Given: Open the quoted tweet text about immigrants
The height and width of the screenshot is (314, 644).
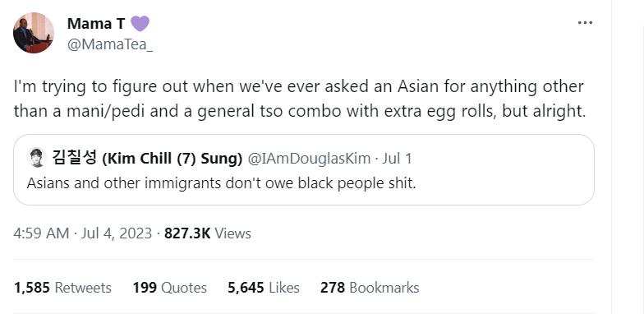Looking at the screenshot, I should coord(222,182).
